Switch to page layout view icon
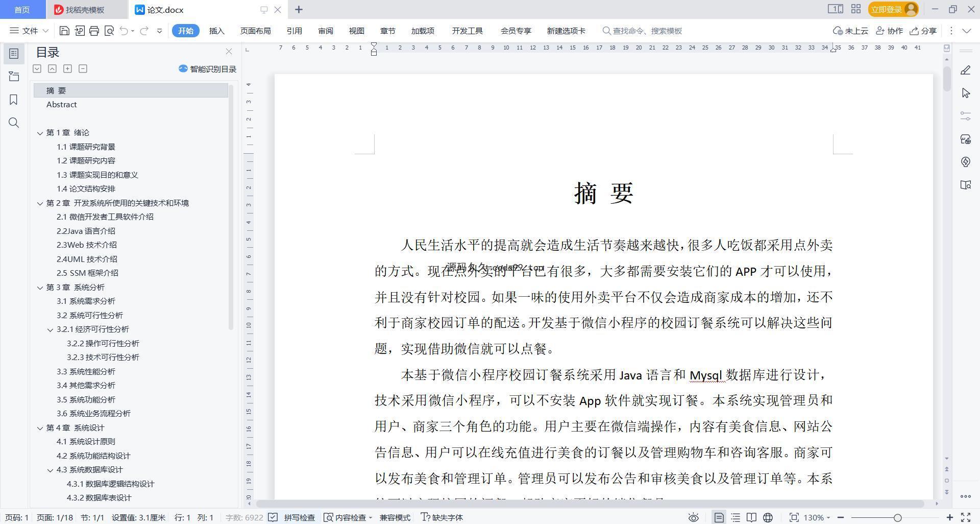 point(719,517)
